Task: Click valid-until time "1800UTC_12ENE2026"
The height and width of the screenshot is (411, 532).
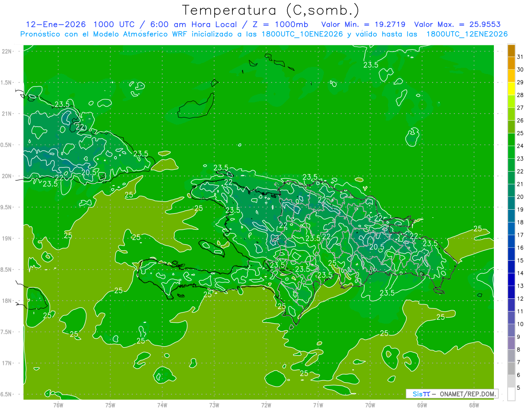Action: 467,34
